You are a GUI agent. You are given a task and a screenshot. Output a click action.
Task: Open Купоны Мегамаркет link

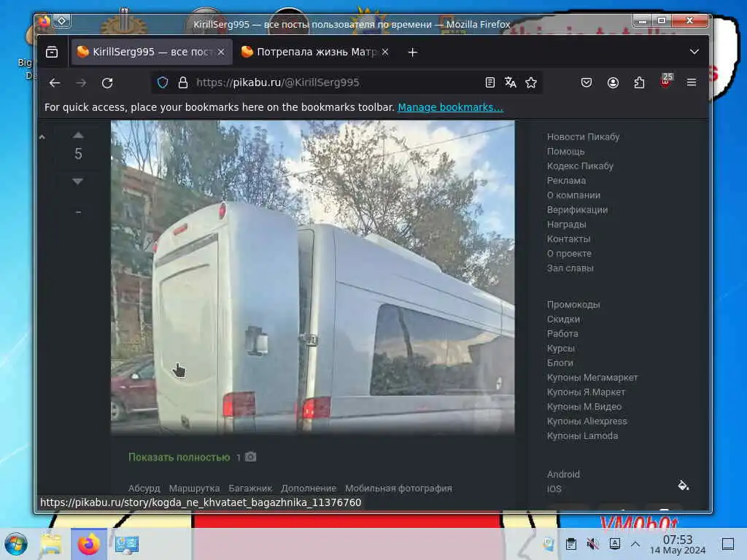coord(592,378)
